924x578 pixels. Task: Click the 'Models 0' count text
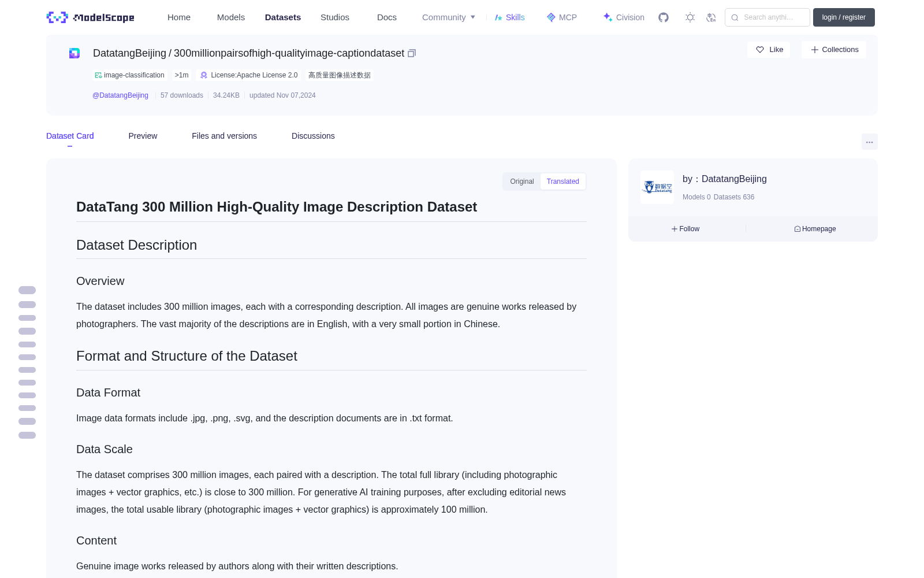click(x=696, y=197)
